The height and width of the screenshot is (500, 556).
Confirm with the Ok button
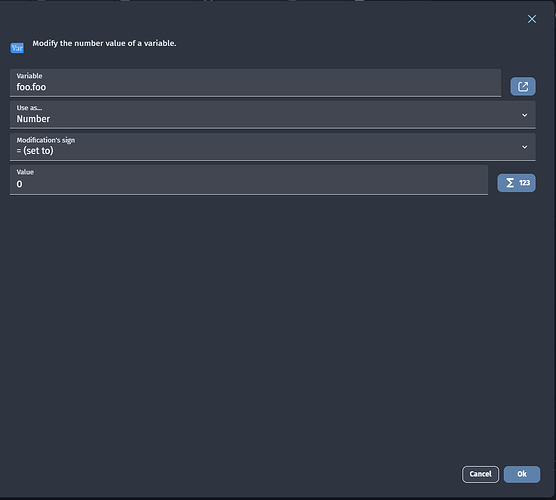(522, 474)
